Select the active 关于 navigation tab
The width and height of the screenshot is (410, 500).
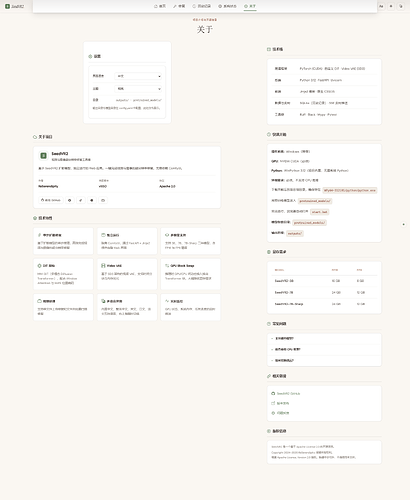click(x=250, y=6)
